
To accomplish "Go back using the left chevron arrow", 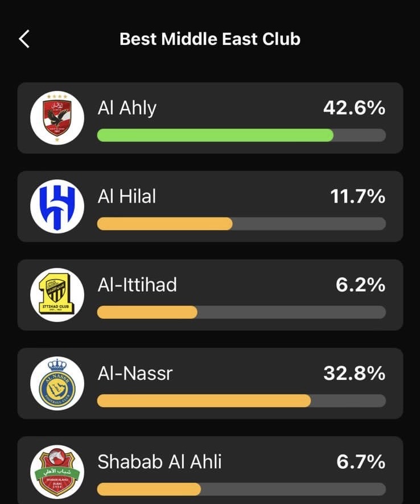I will tap(24, 39).
